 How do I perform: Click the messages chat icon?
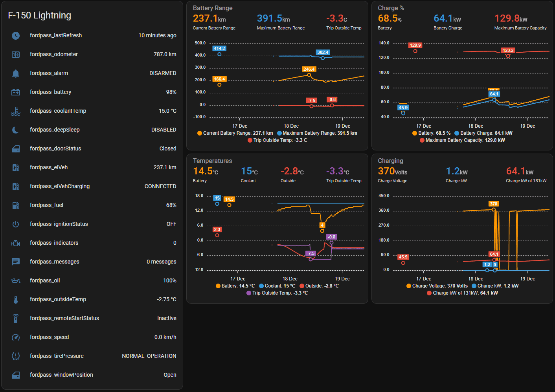click(x=16, y=262)
